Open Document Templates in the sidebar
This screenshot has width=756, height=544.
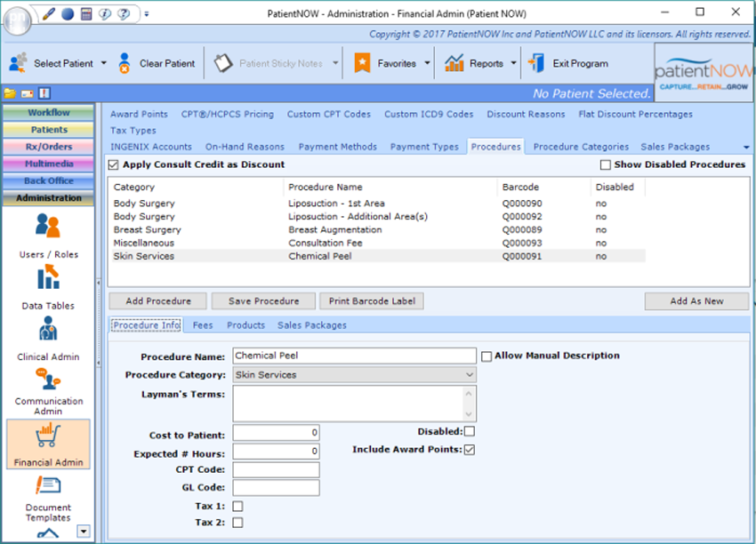[x=50, y=486]
